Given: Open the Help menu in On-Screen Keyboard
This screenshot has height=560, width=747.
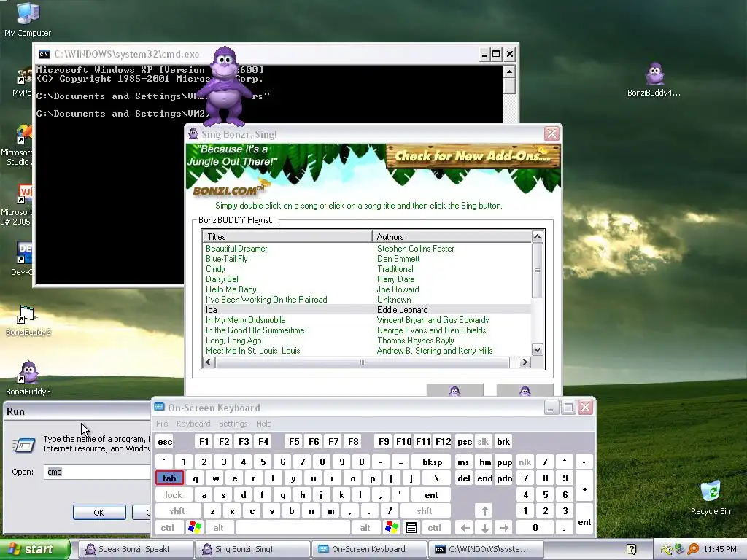Looking at the screenshot, I should pos(263,424).
